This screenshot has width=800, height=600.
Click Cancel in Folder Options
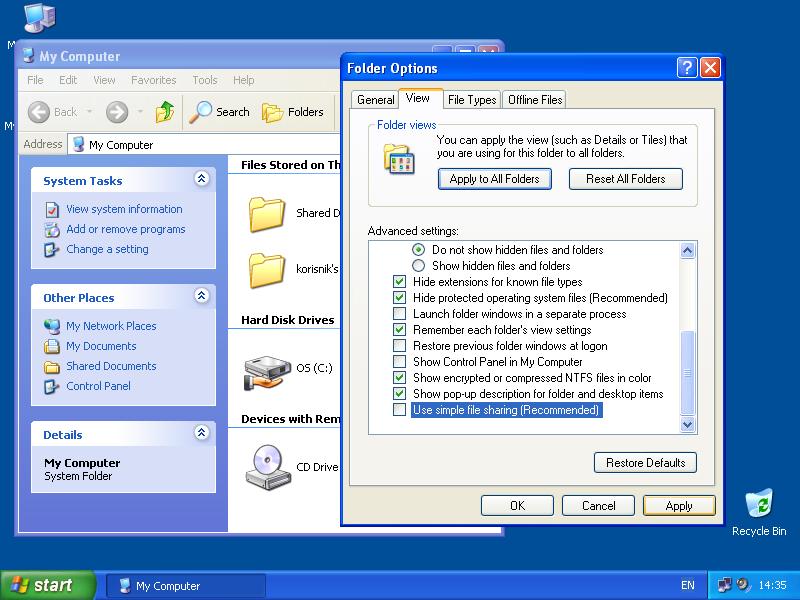coord(598,506)
